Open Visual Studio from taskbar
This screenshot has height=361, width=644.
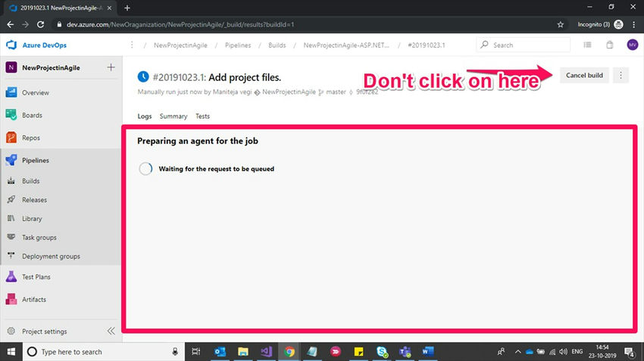point(266,352)
